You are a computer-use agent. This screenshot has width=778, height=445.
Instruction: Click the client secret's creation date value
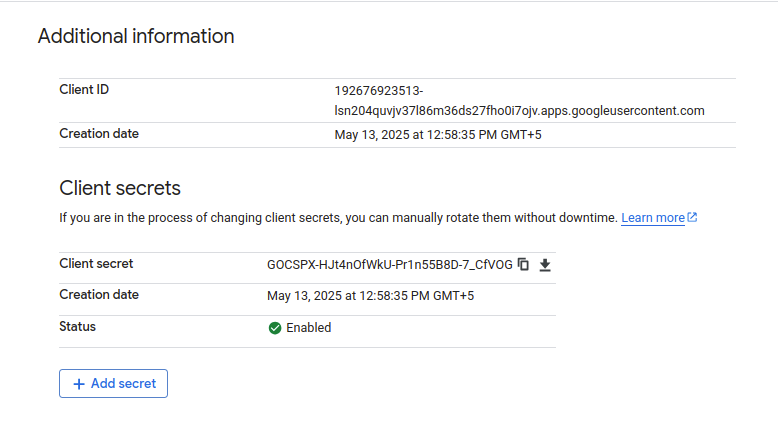tap(371, 296)
